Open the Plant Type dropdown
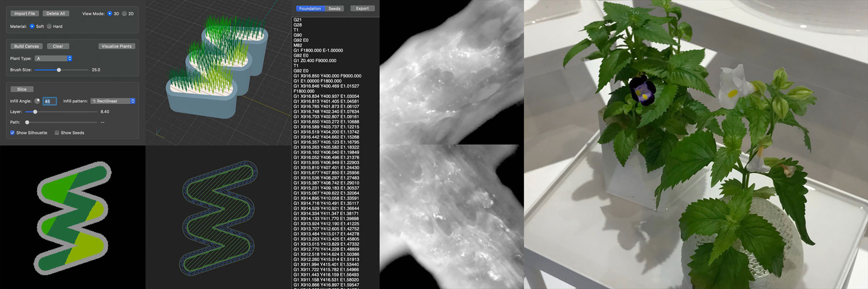 click(x=54, y=58)
